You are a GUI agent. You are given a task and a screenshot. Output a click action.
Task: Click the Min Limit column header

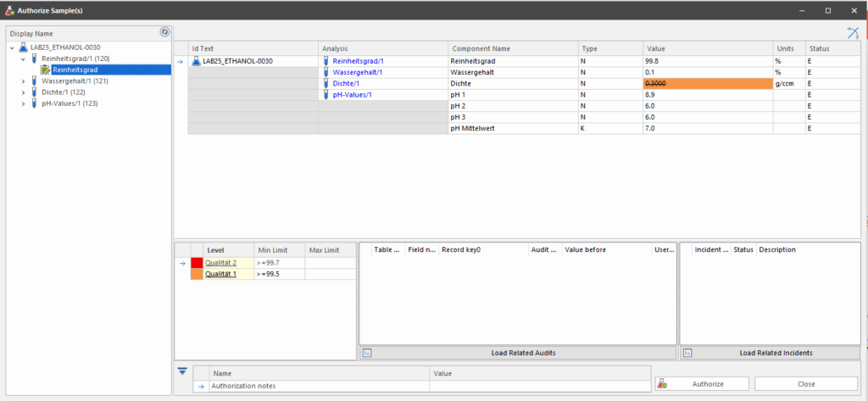(279, 250)
